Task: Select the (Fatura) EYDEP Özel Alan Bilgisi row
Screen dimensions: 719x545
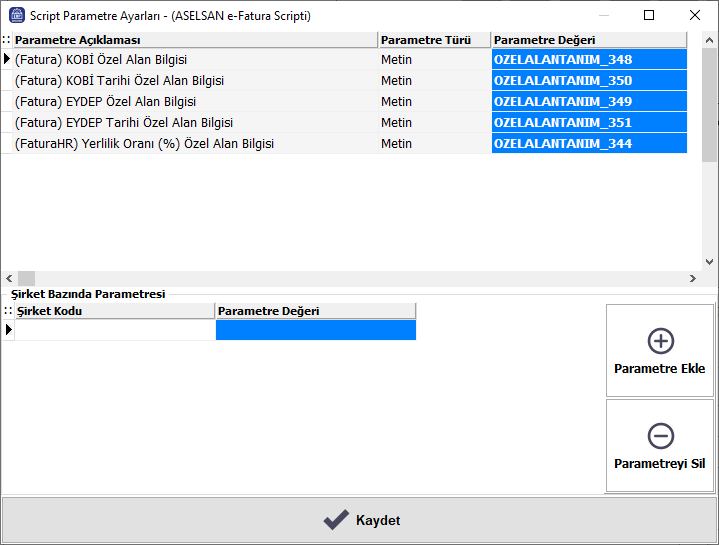Action: click(195, 102)
